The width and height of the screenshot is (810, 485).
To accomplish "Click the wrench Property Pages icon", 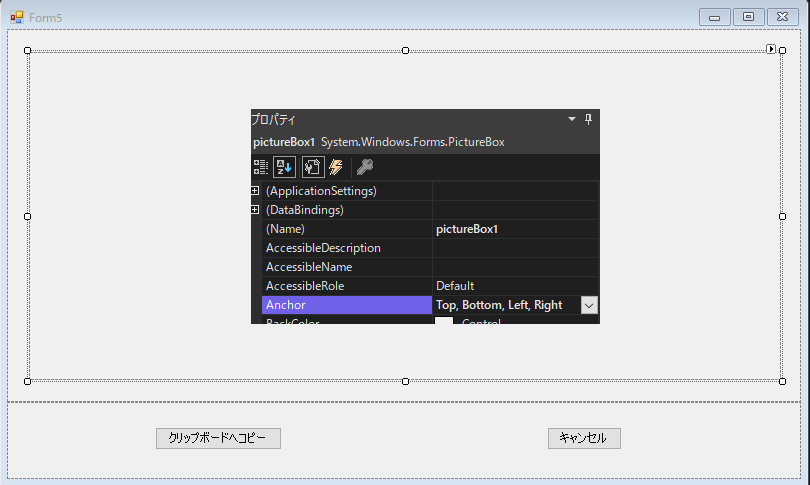I will [365, 167].
